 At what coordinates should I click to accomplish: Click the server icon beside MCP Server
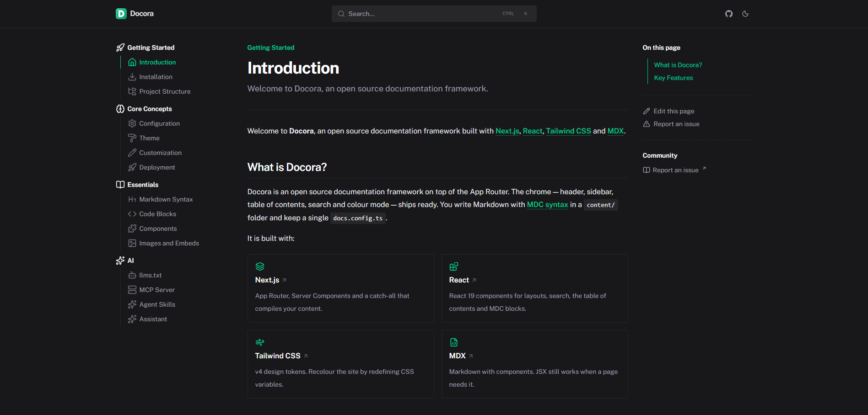tap(132, 290)
